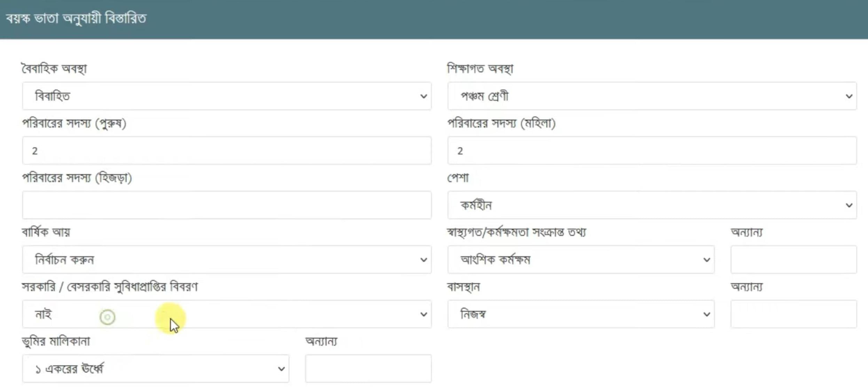Click the পরিবারের সদস্য (মহিলা) number field

tap(651, 151)
